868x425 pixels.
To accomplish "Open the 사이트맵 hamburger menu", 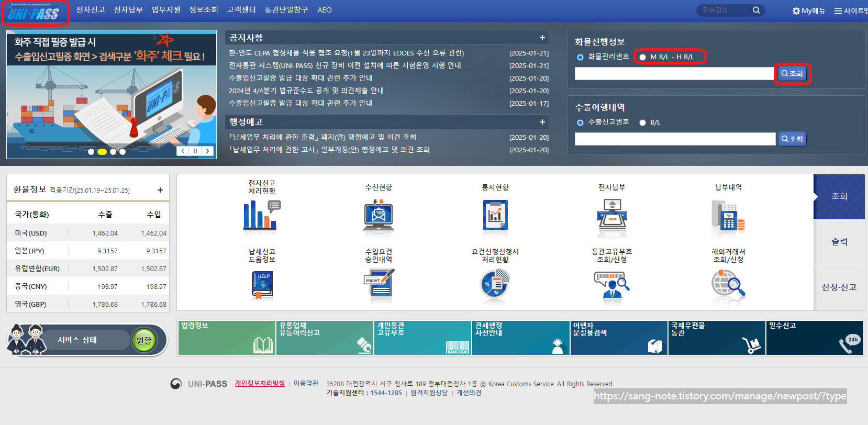I will (x=851, y=10).
